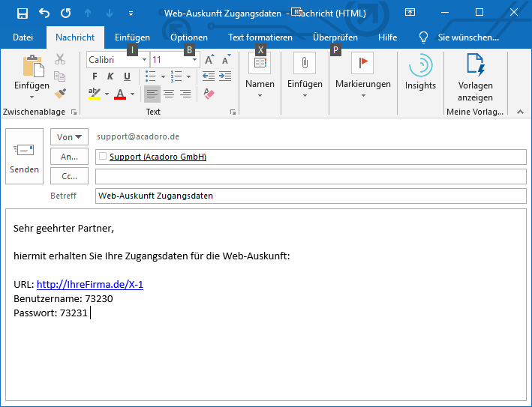Screen dimensions: 532x407
Task: Click the undo arrow icon
Action: (x=44, y=13)
